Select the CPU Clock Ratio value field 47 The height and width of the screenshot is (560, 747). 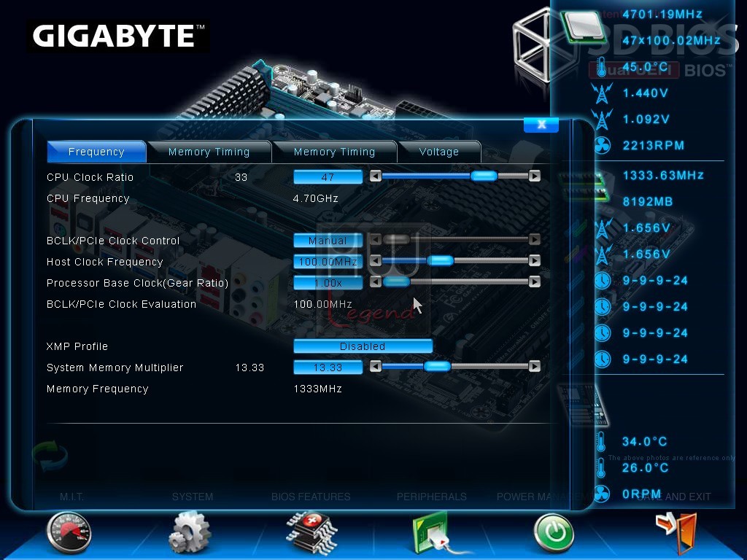point(328,177)
